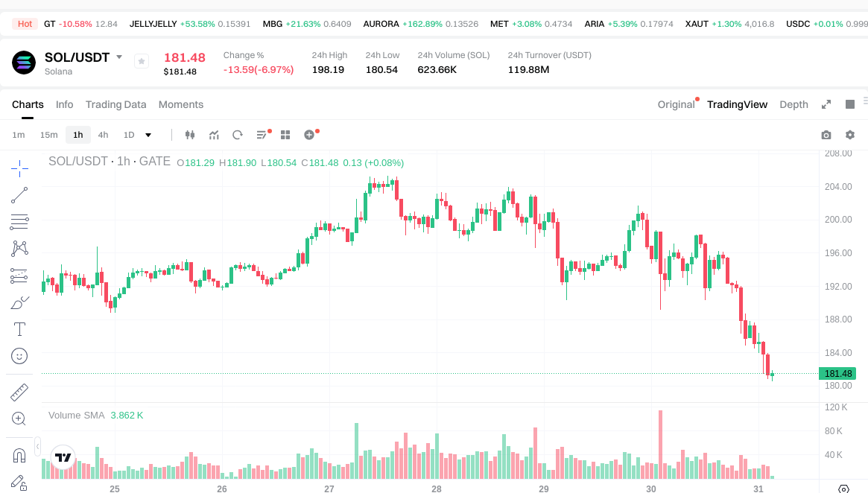Switch to the Trading Data tab

point(115,104)
